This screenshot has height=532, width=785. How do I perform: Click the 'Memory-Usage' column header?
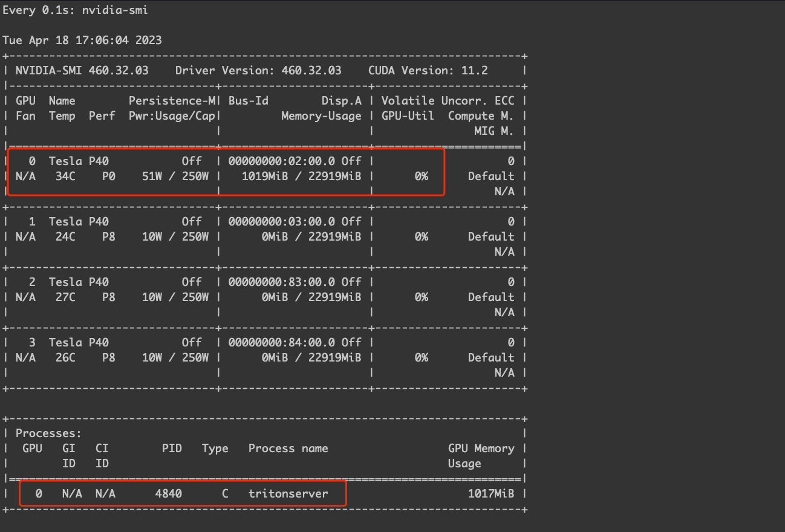coord(322,116)
